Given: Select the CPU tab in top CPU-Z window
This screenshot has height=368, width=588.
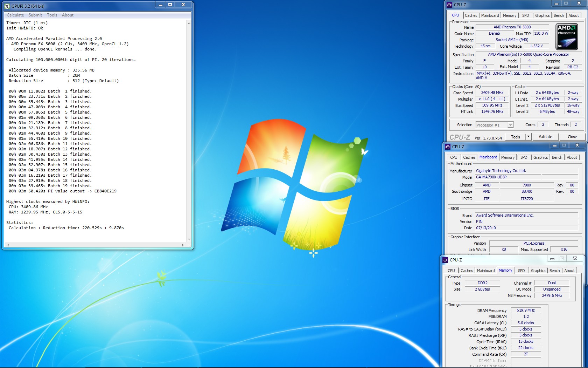Looking at the screenshot, I should [455, 15].
